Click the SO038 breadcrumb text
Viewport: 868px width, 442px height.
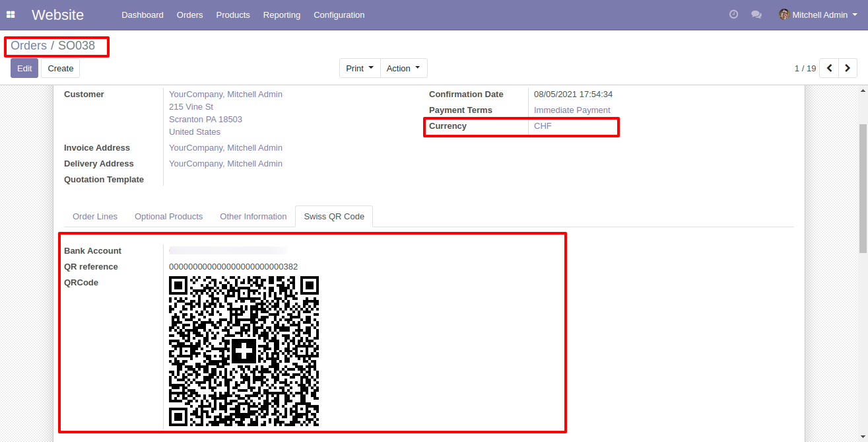tap(77, 46)
